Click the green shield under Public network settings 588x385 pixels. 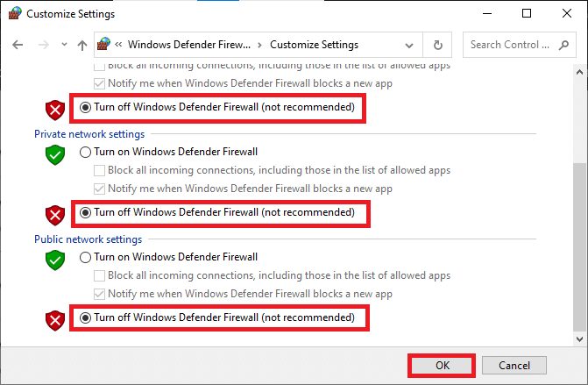click(x=55, y=260)
